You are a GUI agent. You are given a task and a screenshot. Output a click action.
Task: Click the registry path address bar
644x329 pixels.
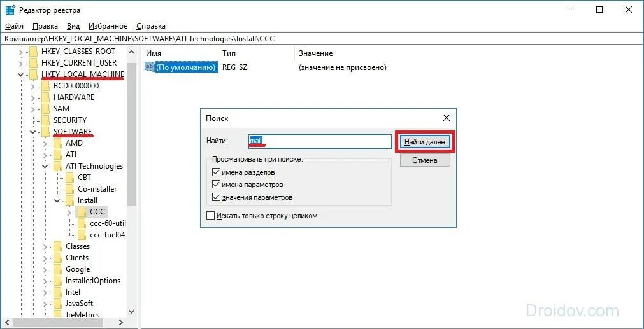click(x=322, y=39)
